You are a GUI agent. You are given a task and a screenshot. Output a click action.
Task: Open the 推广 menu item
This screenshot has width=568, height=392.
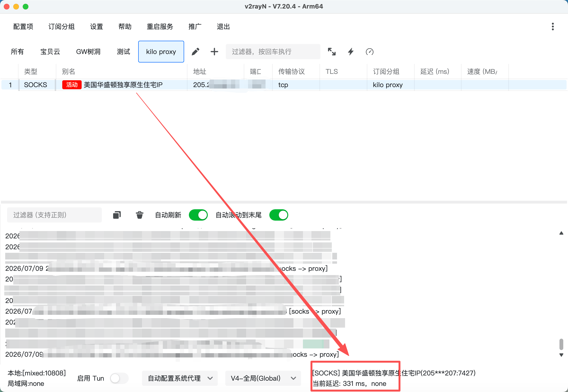[195, 27]
